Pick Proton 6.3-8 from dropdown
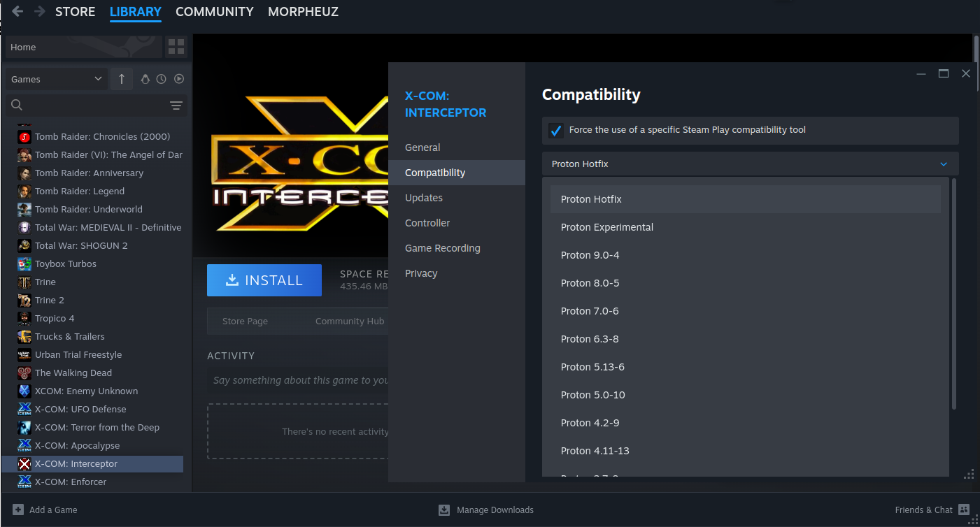Image resolution: width=980 pixels, height=527 pixels. tap(746, 339)
